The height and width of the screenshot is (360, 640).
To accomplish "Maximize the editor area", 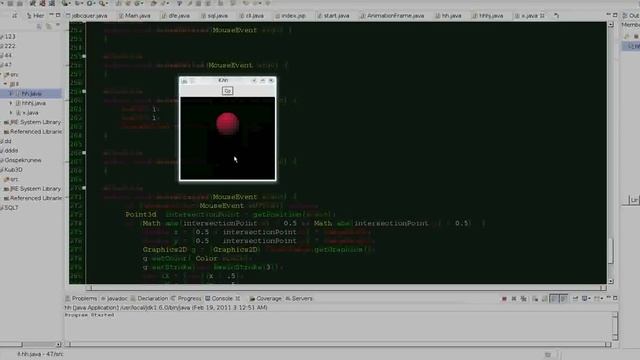I will 615,15.
